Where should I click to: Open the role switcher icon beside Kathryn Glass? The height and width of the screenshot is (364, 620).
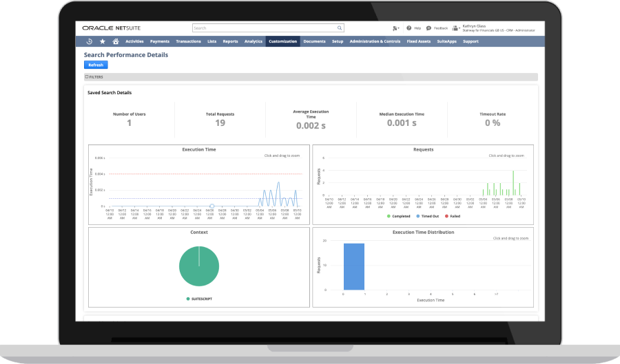(456, 28)
